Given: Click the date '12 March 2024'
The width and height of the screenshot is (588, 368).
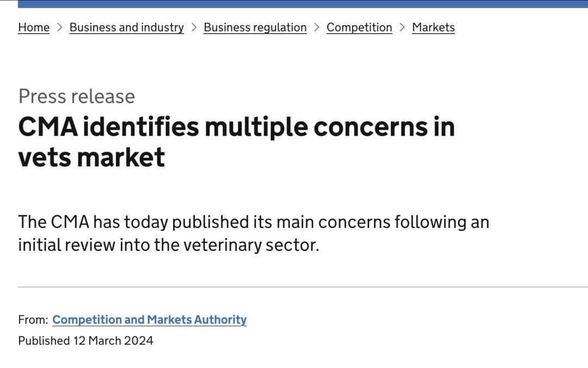Looking at the screenshot, I should click(113, 341).
